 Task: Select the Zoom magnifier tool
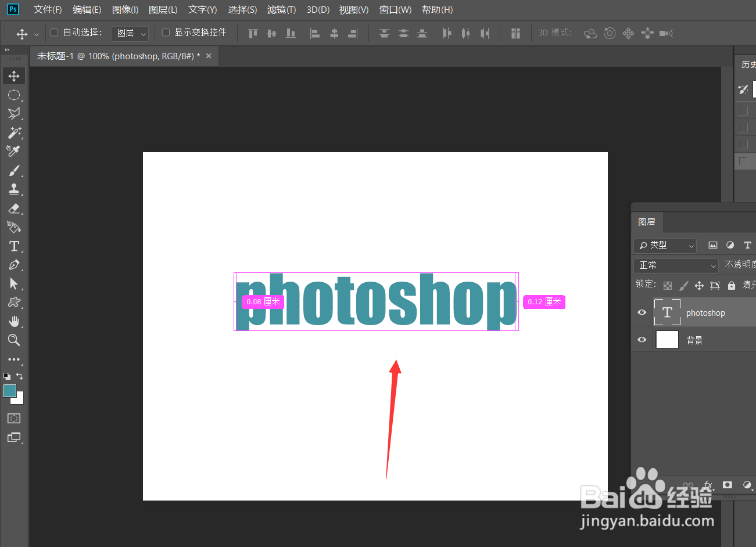click(14, 340)
